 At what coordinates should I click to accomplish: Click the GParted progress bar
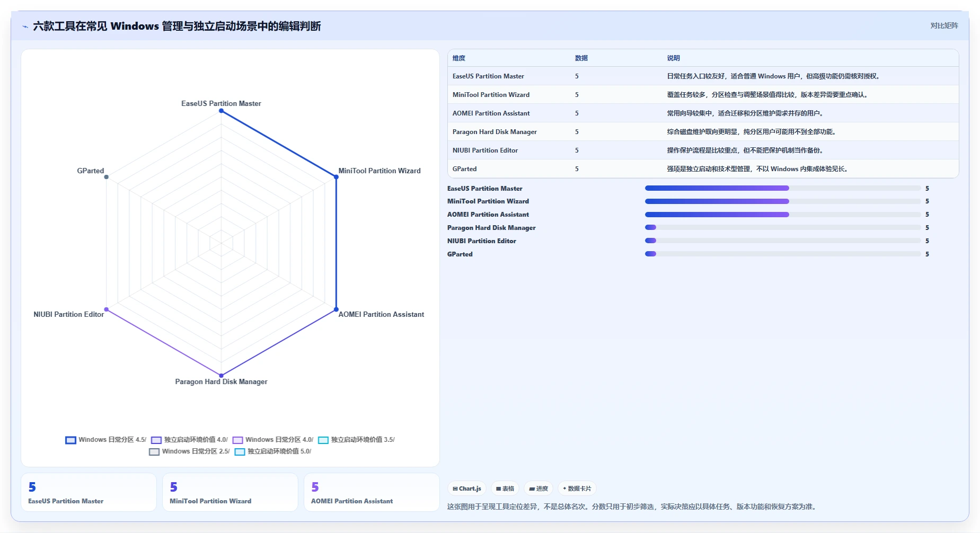coord(783,254)
